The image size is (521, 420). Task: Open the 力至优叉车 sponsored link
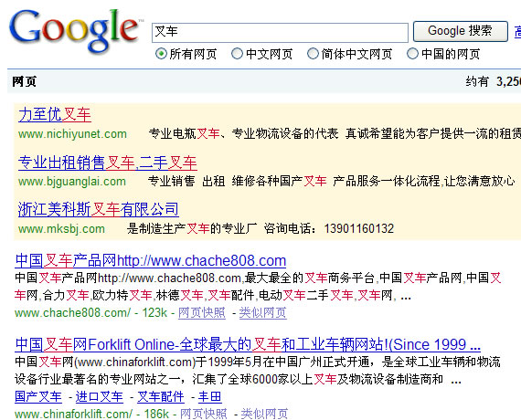pos(55,115)
